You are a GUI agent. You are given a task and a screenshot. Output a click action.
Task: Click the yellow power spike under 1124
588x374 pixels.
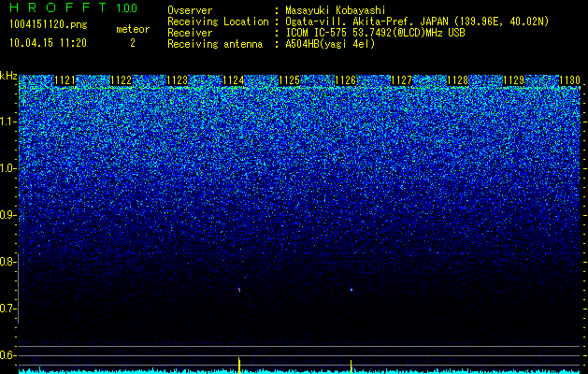click(239, 366)
